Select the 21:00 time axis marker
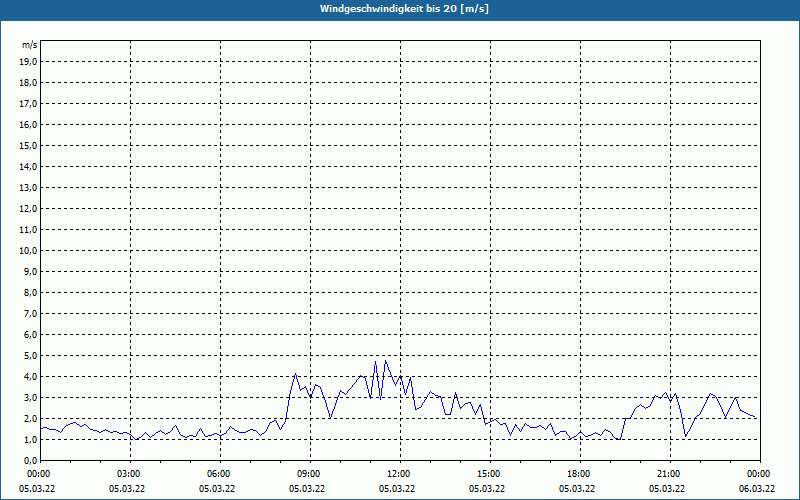 (669, 474)
